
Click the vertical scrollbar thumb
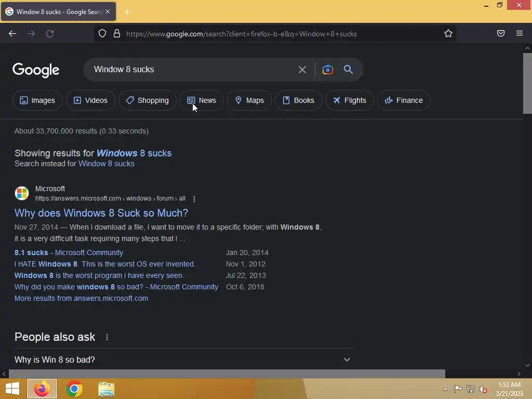pos(527,83)
